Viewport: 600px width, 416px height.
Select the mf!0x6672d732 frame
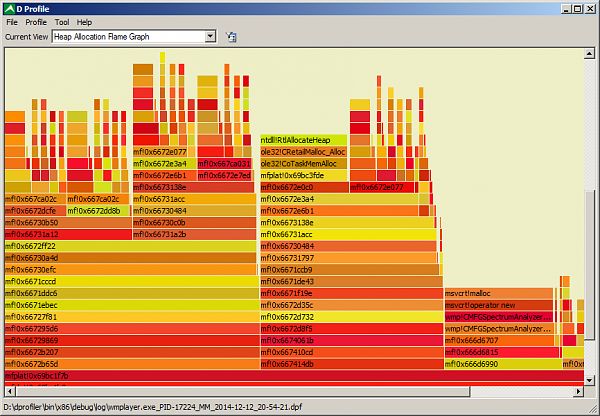tap(352, 317)
